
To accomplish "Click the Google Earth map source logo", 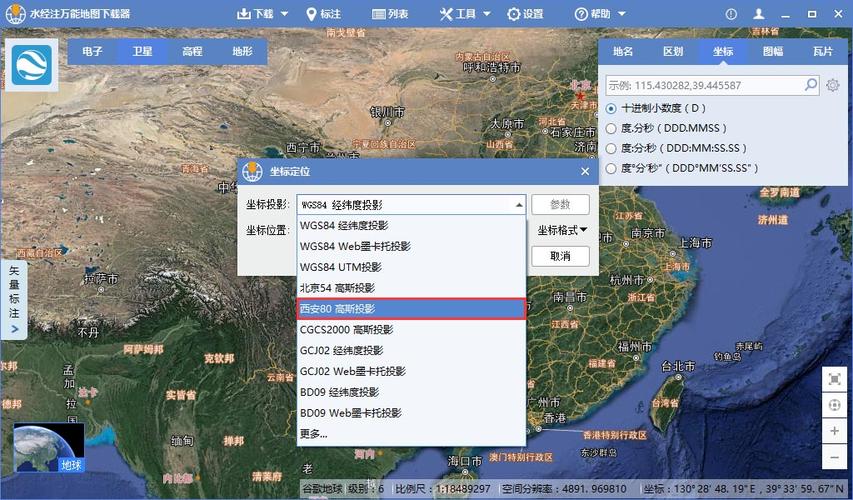I will (x=32, y=65).
